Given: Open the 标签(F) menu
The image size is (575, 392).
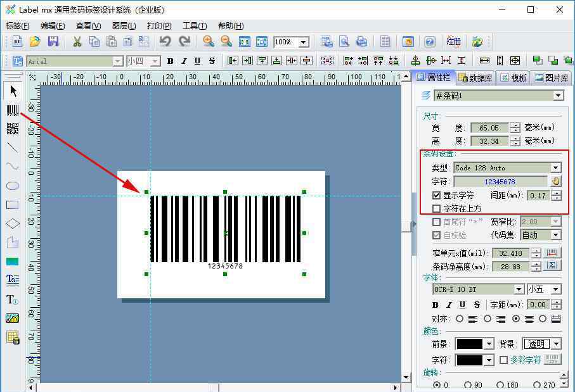Looking at the screenshot, I should click(17, 25).
